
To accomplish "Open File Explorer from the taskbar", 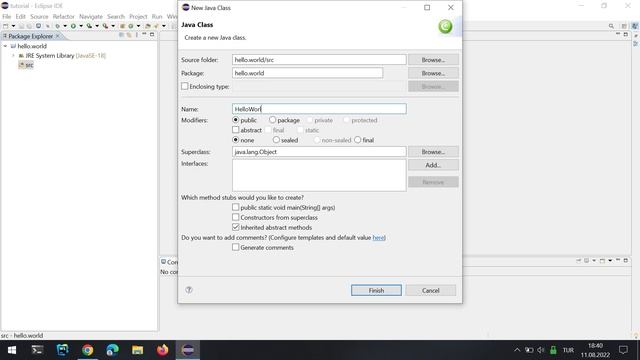I will (x=138, y=350).
